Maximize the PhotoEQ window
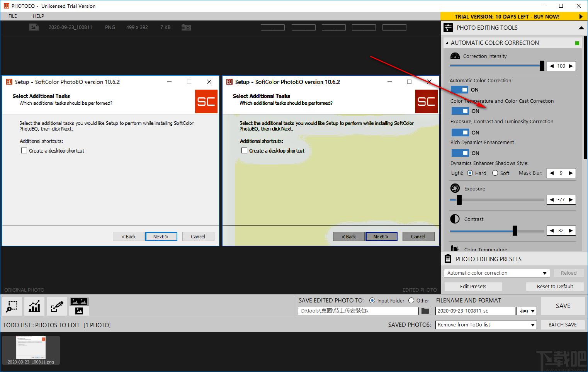Viewport: 588px width, 372px height. [561, 6]
